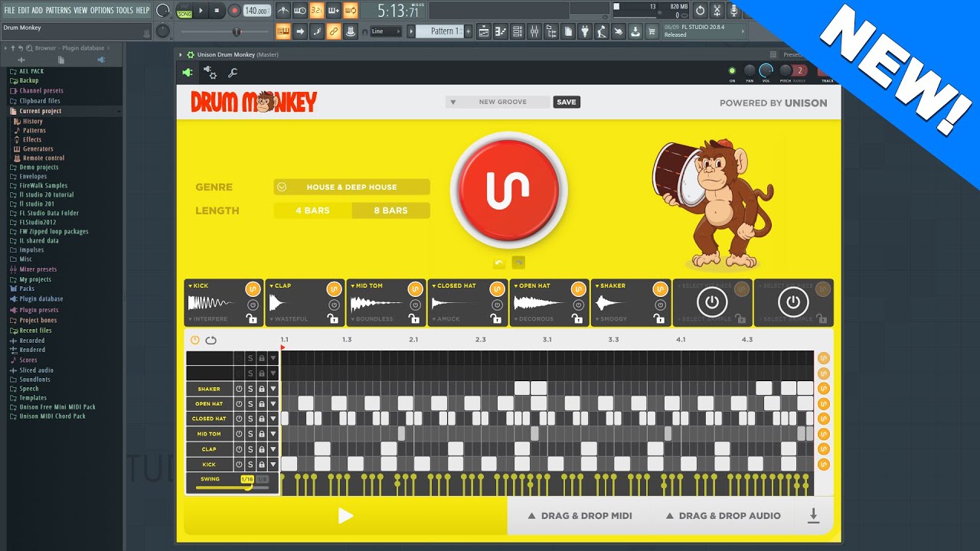Regenerate the CLOSED HAT sample via Unison icon
The width and height of the screenshot is (980, 551).
click(x=497, y=289)
